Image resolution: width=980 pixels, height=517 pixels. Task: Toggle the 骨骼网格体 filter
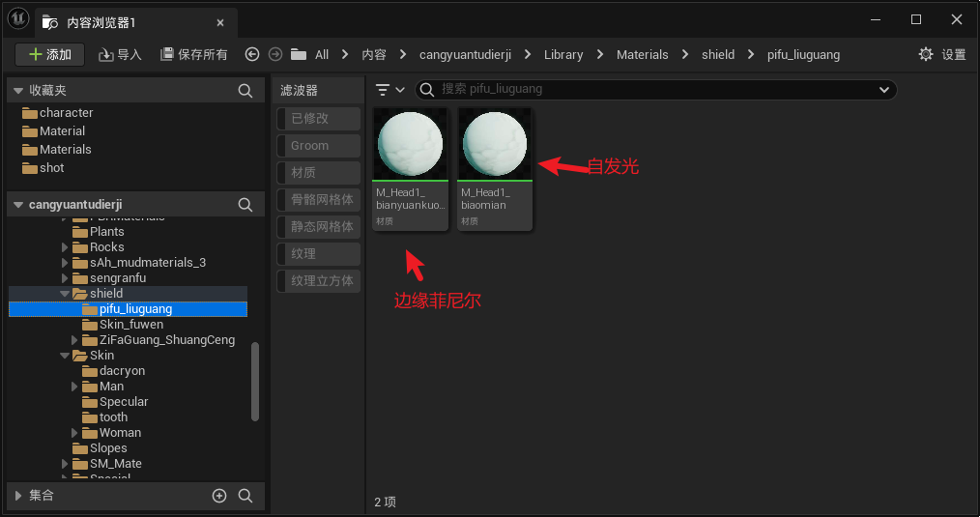tap(317, 200)
